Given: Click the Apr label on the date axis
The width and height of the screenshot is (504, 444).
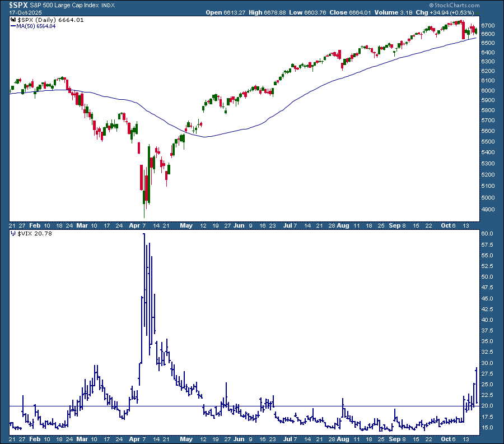Looking at the screenshot, I should (136, 225).
